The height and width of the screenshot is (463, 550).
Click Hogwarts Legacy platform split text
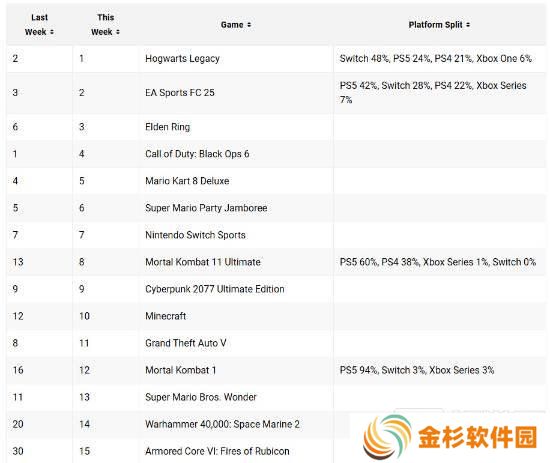pos(436,59)
